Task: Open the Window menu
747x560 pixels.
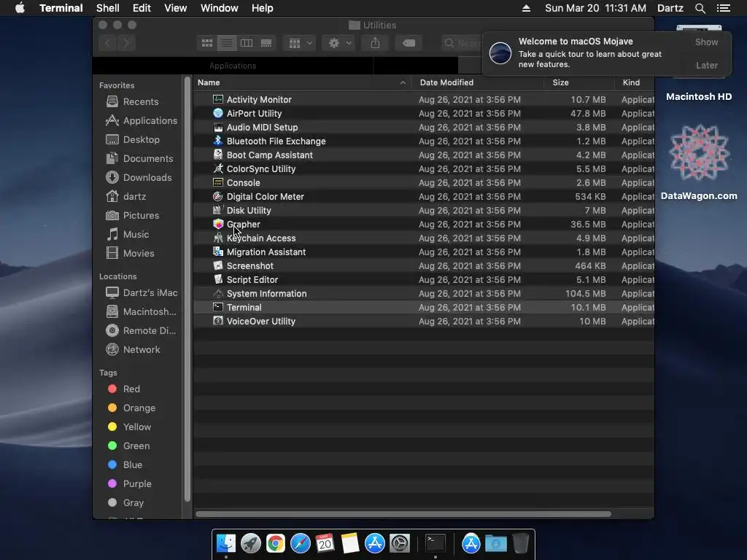Action: [x=219, y=8]
